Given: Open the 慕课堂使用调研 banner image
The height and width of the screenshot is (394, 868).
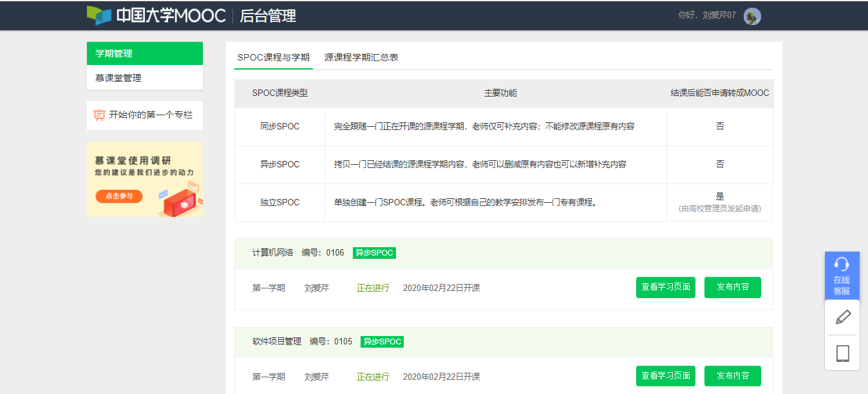Looking at the screenshot, I should (145, 179).
